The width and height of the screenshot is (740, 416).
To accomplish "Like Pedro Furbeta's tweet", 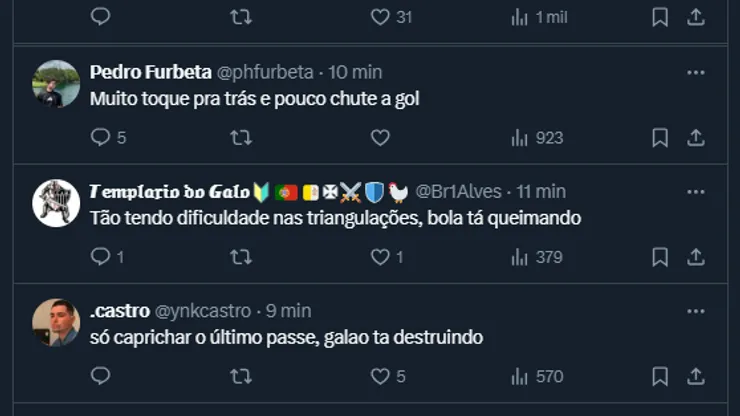I will point(380,138).
